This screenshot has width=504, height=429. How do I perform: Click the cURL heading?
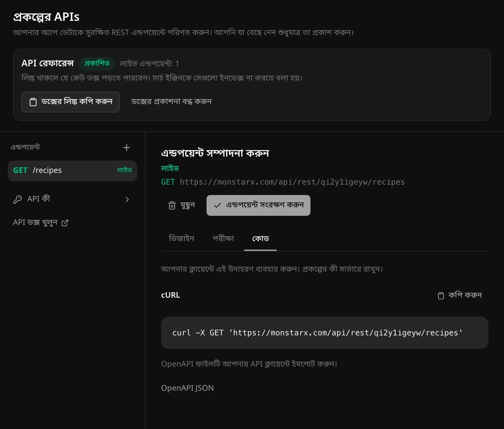click(x=170, y=295)
